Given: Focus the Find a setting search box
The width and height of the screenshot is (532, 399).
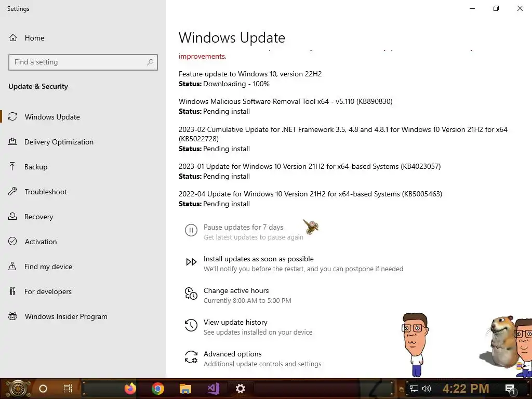Looking at the screenshot, I should (x=83, y=62).
